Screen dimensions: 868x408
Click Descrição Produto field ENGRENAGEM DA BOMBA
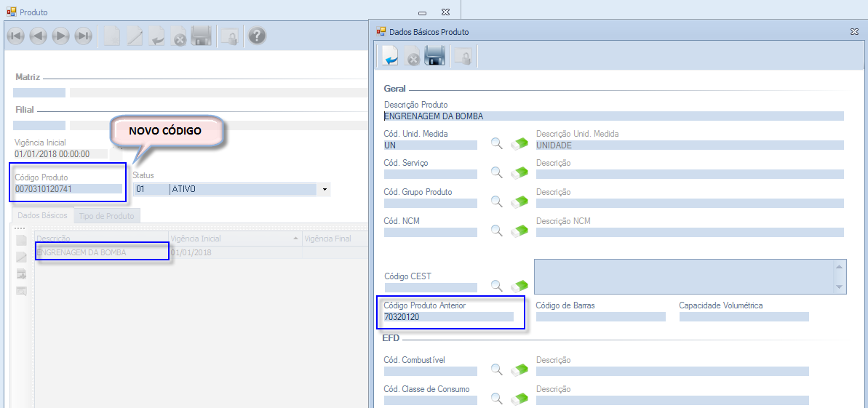click(x=613, y=116)
